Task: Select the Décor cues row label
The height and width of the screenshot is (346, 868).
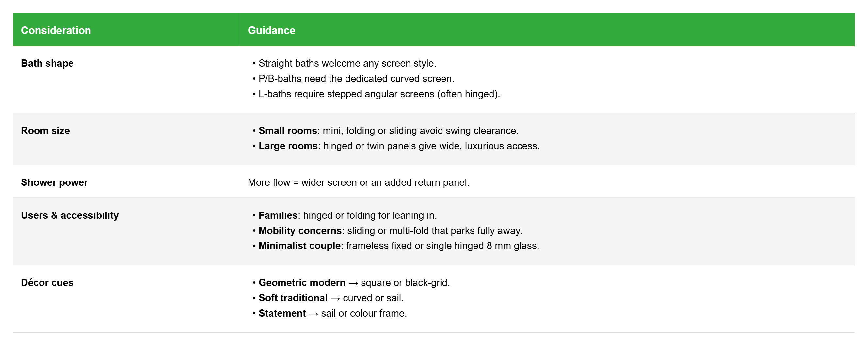Action: (47, 282)
